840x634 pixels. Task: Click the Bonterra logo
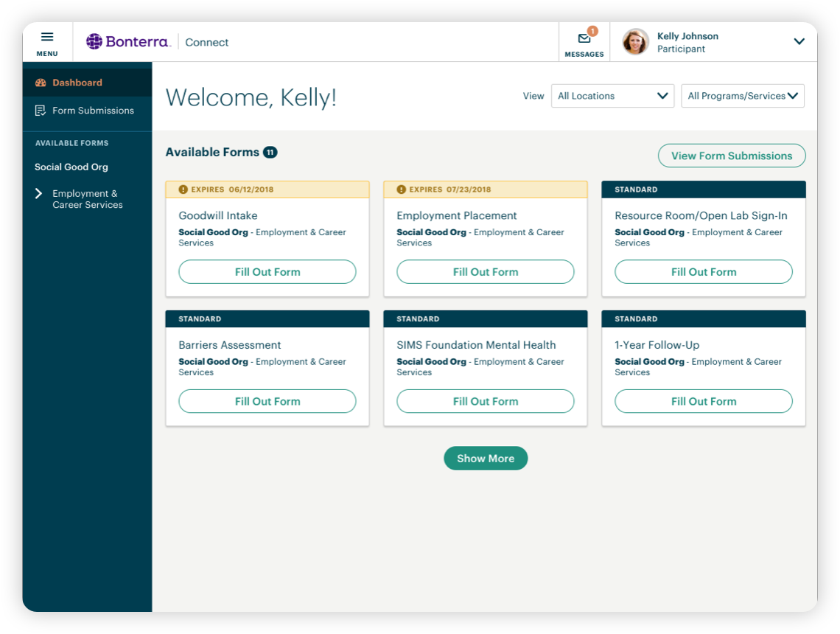click(x=128, y=42)
